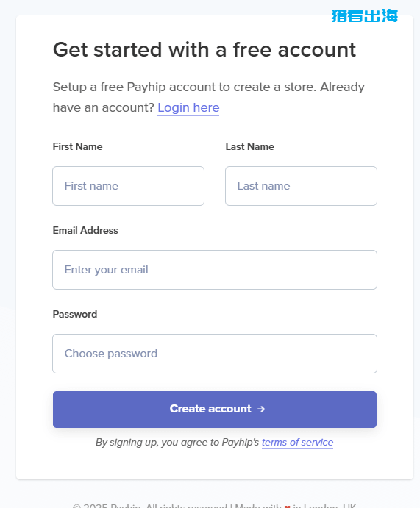This screenshot has height=508, width=420.
Task: Activate the Choose password field
Action: tap(215, 354)
